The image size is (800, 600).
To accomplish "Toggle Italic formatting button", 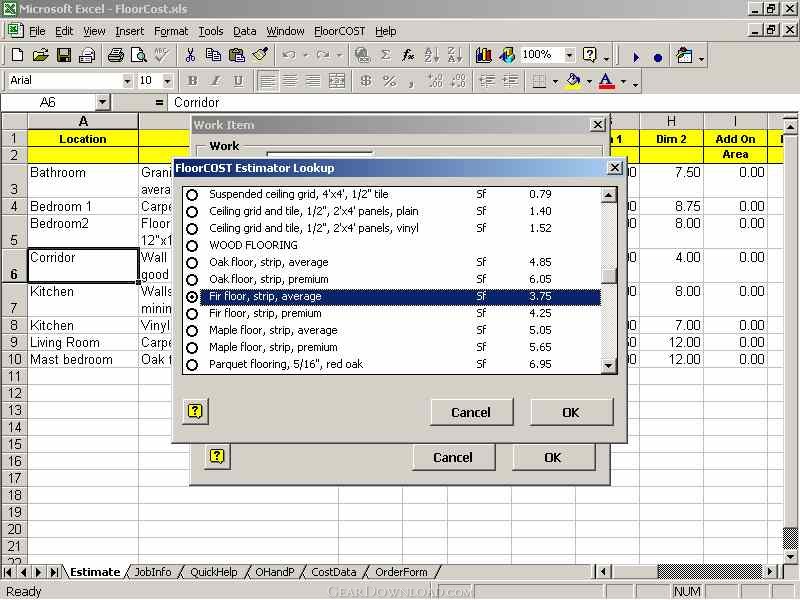I will coord(216,81).
